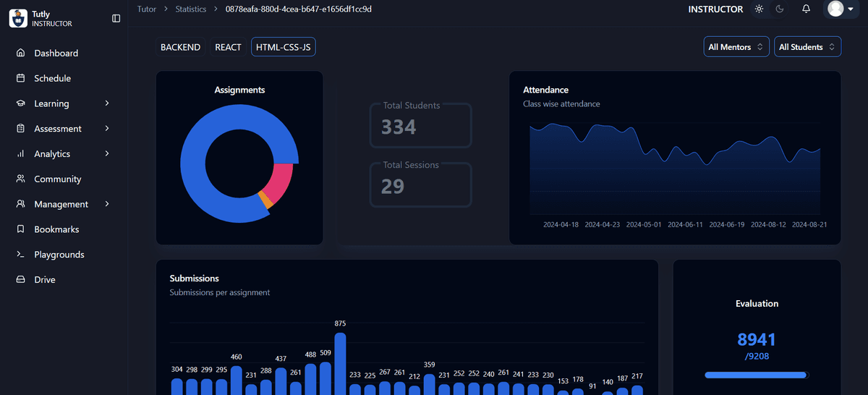Click the /9208 evaluation total
868x395 pixels.
click(x=757, y=356)
